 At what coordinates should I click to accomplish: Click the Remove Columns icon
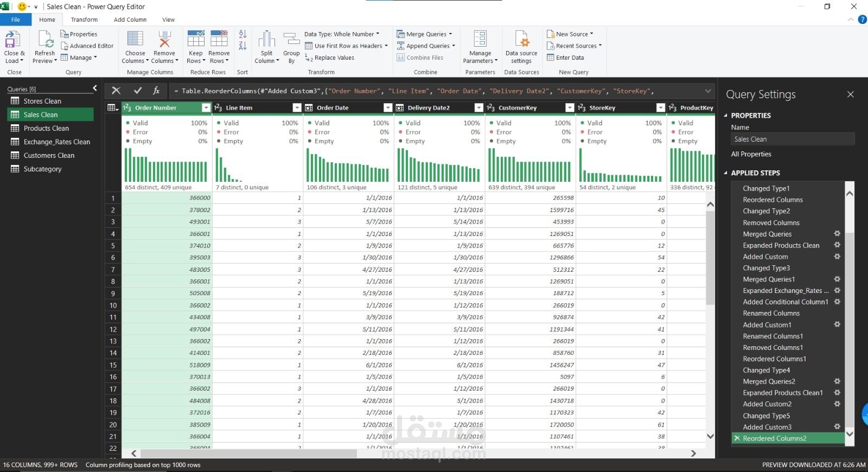coord(164,40)
